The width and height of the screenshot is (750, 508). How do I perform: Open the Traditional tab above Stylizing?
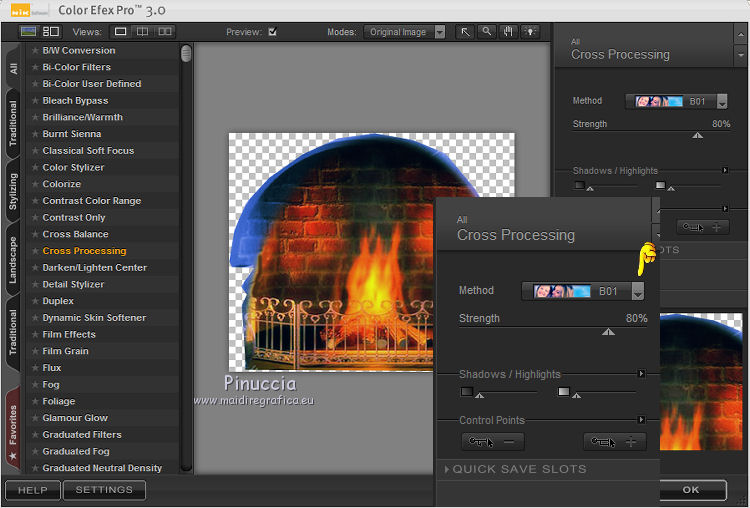click(x=13, y=123)
